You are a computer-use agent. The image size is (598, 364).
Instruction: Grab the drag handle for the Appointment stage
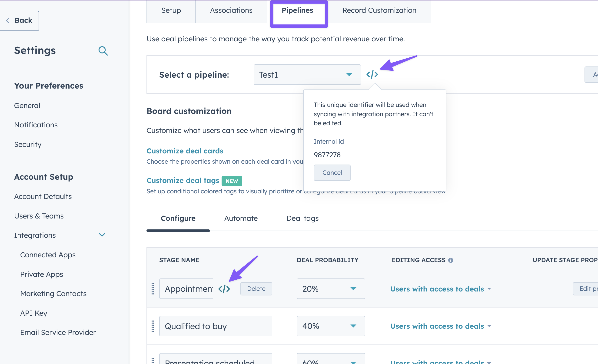[x=153, y=288]
